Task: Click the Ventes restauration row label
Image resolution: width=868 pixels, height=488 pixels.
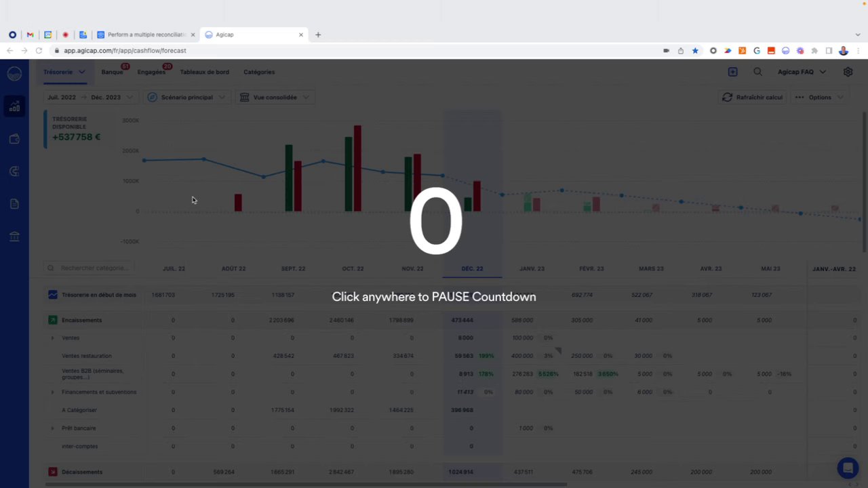Action: click(87, 356)
